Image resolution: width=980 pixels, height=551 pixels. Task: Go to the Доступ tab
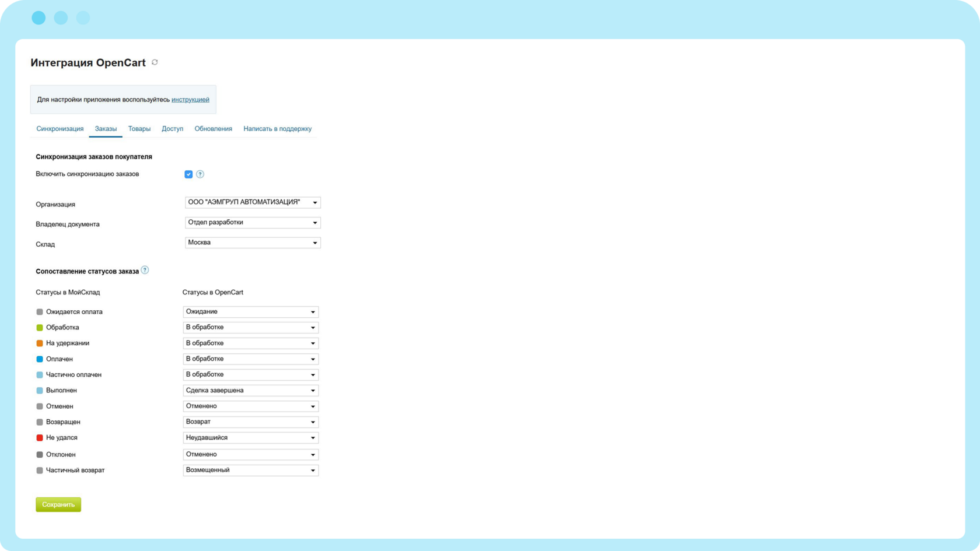click(x=173, y=129)
